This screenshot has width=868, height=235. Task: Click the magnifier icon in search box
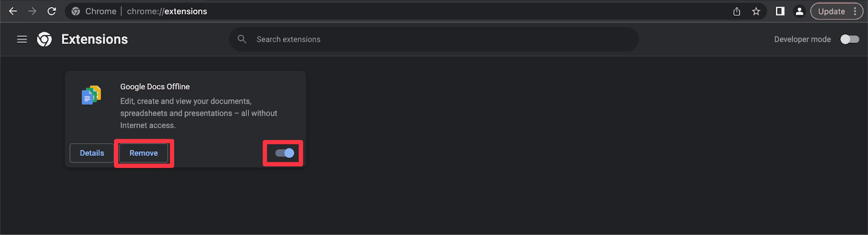pos(242,39)
